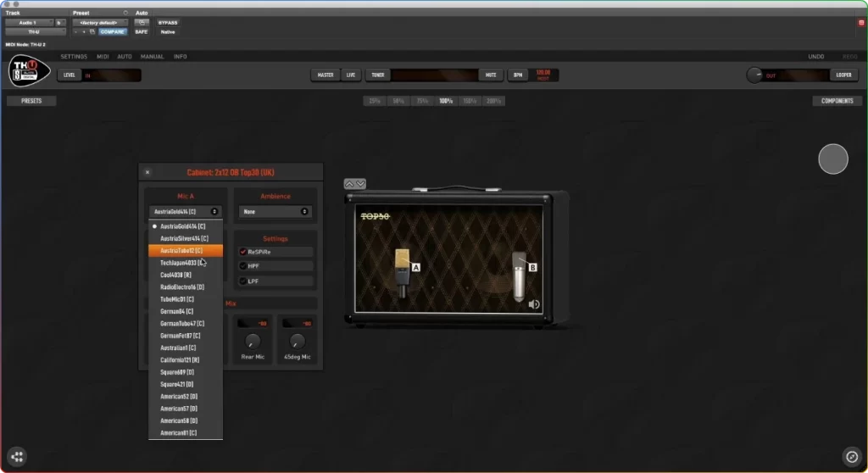Open the SETTINGS menu
The height and width of the screenshot is (473, 868).
(x=74, y=57)
